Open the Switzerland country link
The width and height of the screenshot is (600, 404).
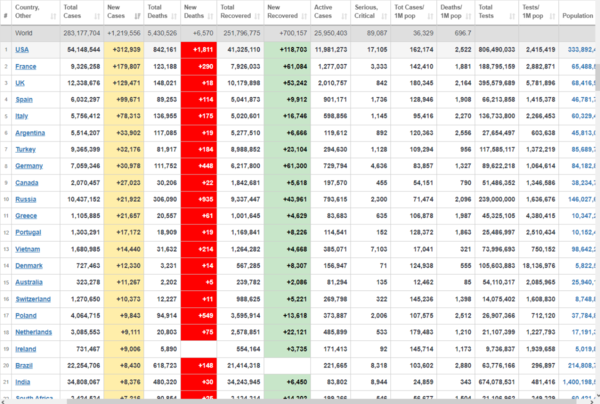click(33, 297)
